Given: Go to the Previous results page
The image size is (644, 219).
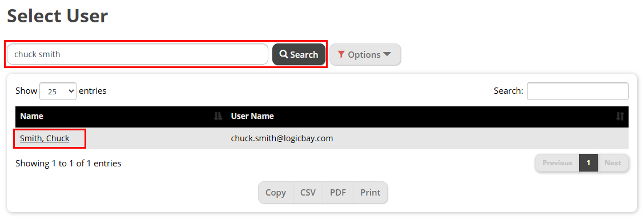Looking at the screenshot, I should (557, 163).
